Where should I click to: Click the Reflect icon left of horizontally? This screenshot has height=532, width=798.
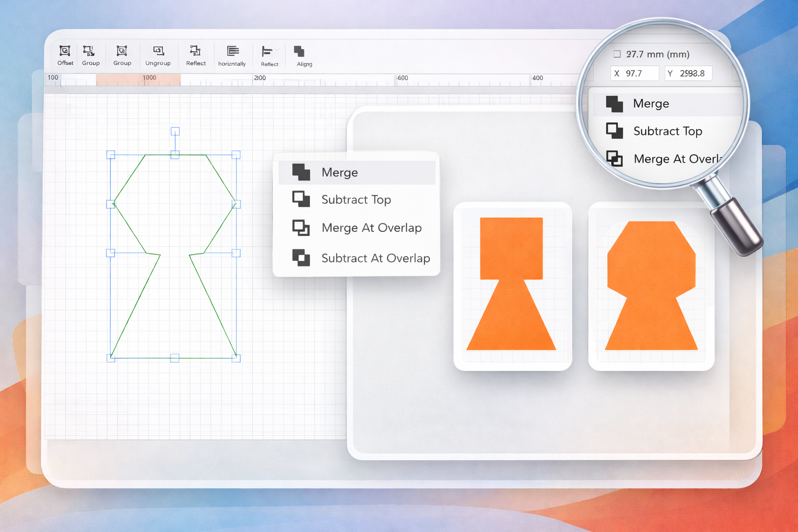195,51
